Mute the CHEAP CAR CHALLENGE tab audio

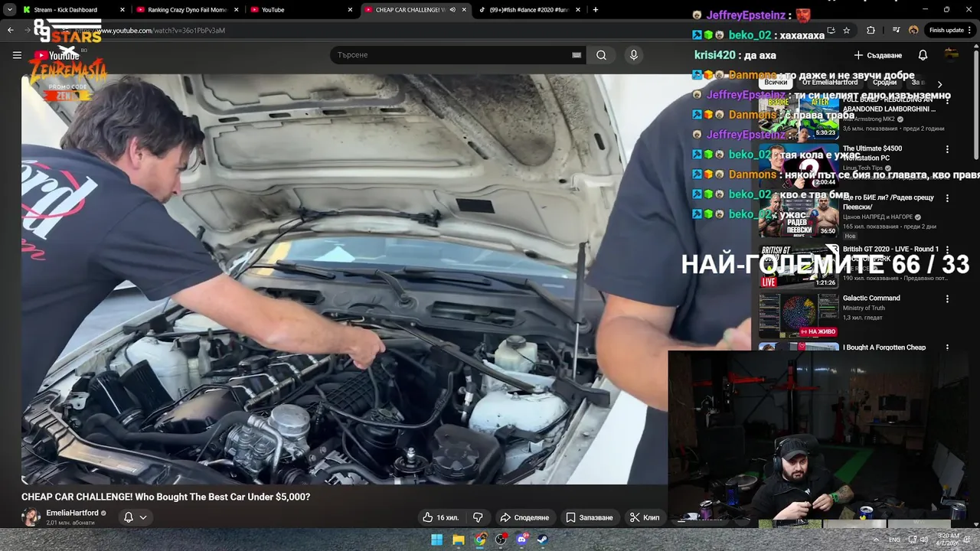pyautogui.click(x=452, y=10)
